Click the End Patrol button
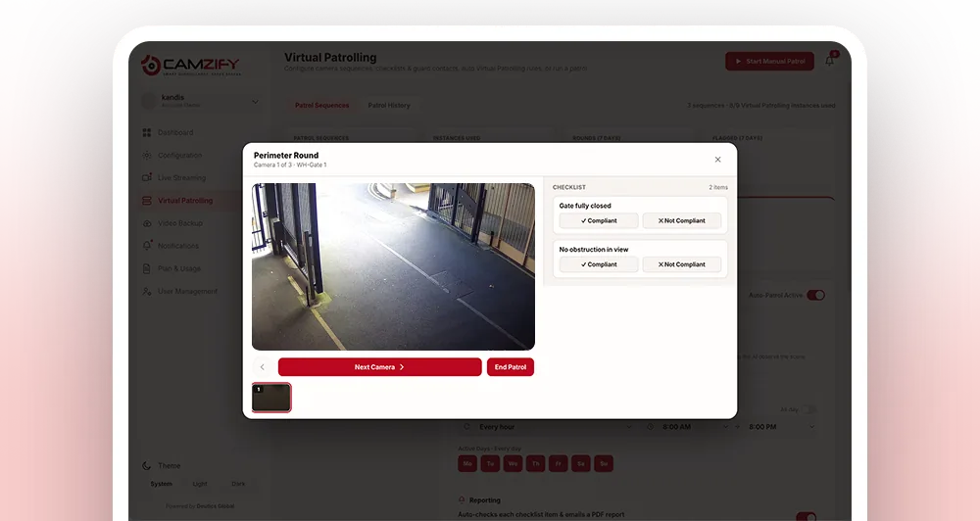The image size is (980, 521). 511,367
